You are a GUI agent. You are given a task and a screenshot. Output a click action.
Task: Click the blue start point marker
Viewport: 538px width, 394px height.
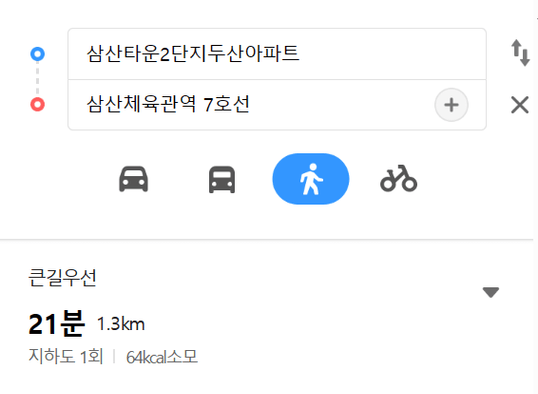coord(37,54)
